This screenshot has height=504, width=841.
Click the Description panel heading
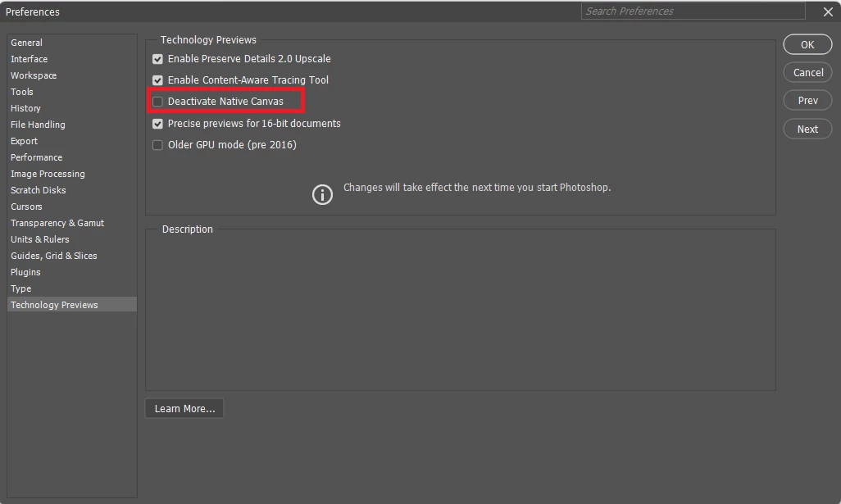click(x=187, y=229)
